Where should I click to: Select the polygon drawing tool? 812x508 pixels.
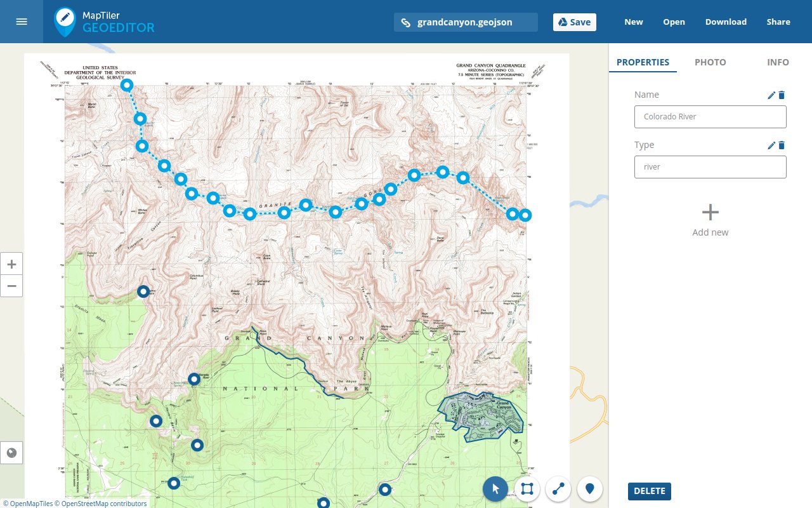[x=527, y=489]
